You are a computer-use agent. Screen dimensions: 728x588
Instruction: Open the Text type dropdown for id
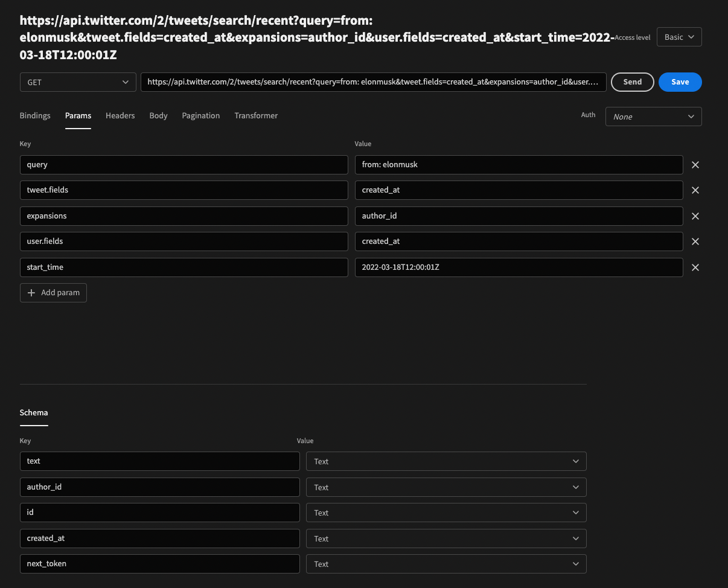pos(446,513)
